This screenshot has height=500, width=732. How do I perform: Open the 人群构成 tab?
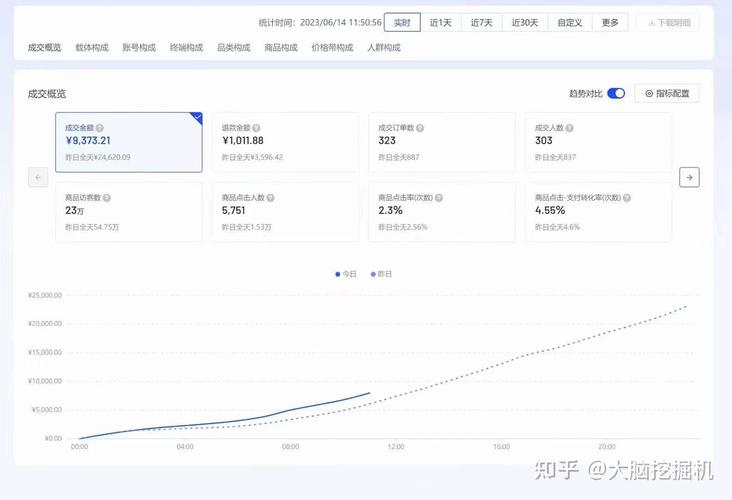click(384, 48)
